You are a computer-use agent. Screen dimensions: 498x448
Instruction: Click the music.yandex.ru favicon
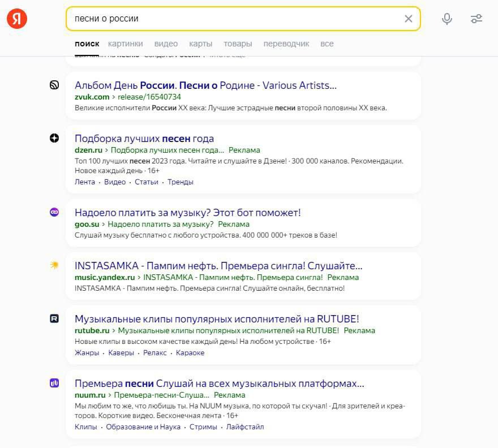click(x=54, y=265)
